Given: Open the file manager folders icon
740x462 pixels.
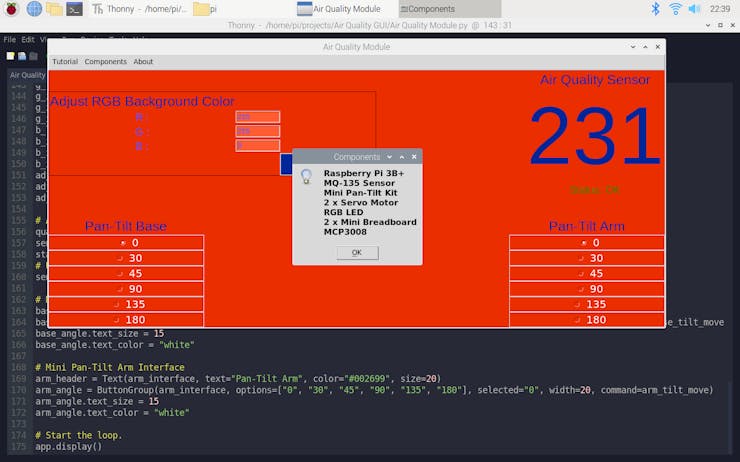Looking at the screenshot, I should pos(54,8).
